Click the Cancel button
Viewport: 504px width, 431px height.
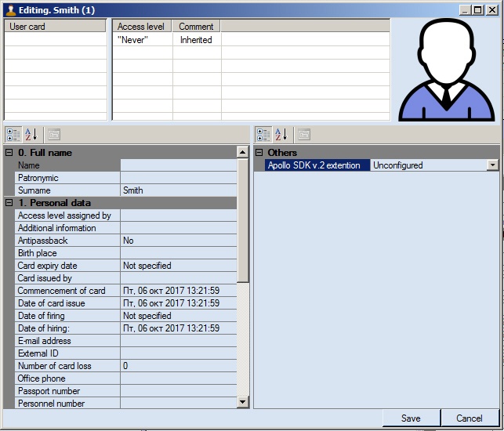tap(470, 418)
